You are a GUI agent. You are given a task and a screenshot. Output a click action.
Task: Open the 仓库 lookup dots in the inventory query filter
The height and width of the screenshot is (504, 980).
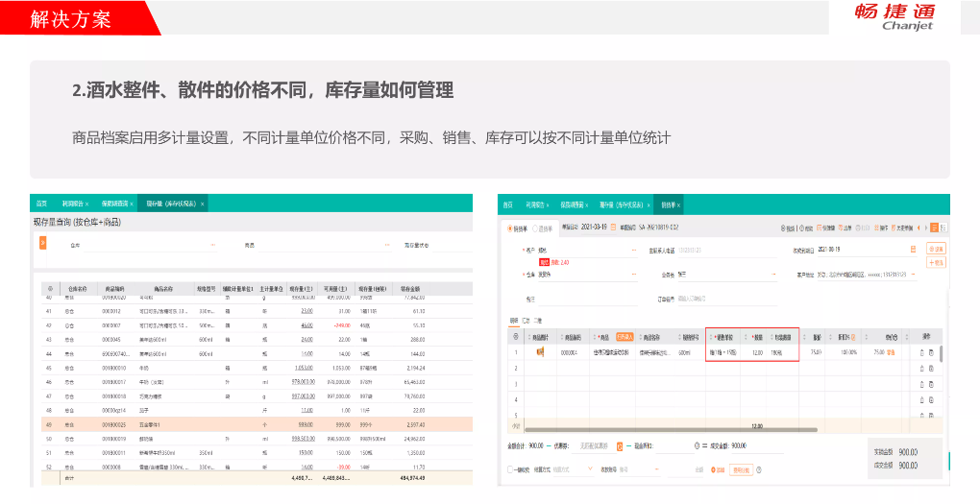pos(213,246)
